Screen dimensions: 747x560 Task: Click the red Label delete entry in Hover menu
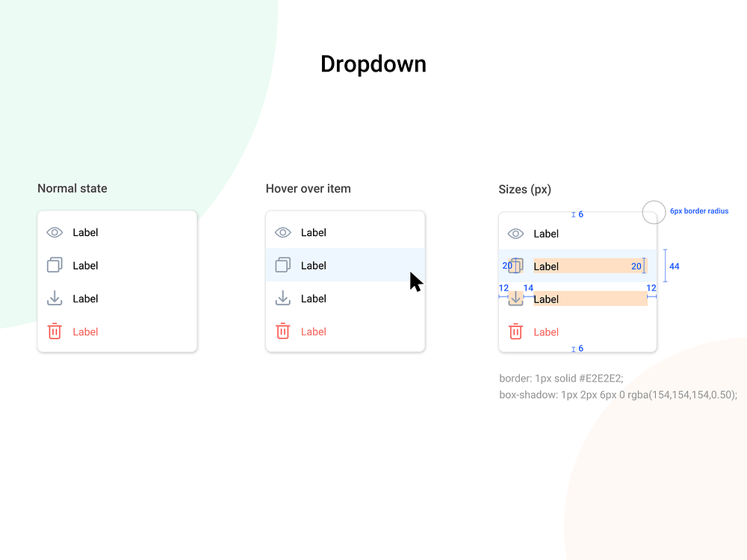[314, 331]
